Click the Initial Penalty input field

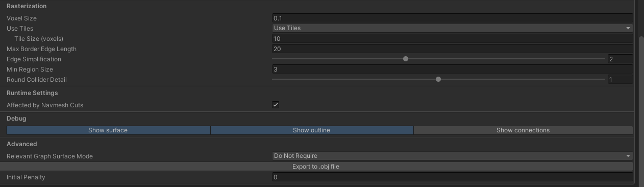[452, 177]
